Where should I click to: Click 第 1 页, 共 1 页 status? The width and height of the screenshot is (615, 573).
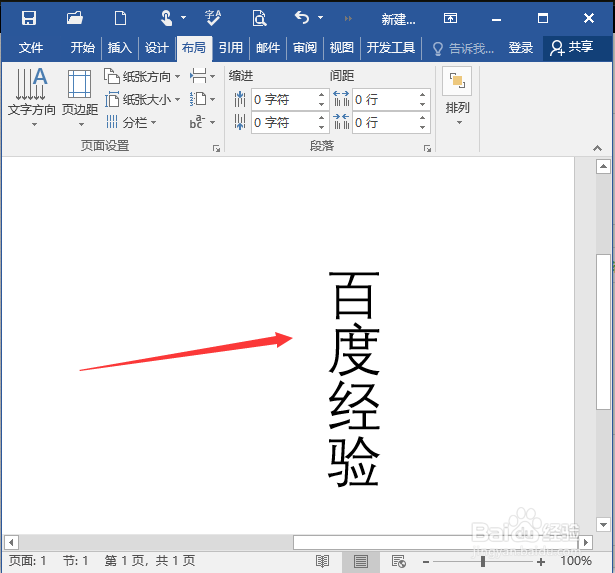tap(150, 561)
